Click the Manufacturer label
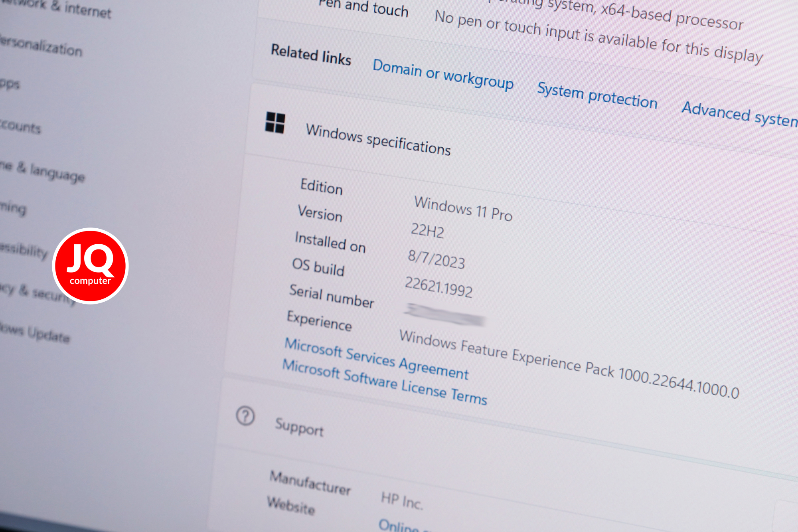The height and width of the screenshot is (532, 798). point(310,483)
